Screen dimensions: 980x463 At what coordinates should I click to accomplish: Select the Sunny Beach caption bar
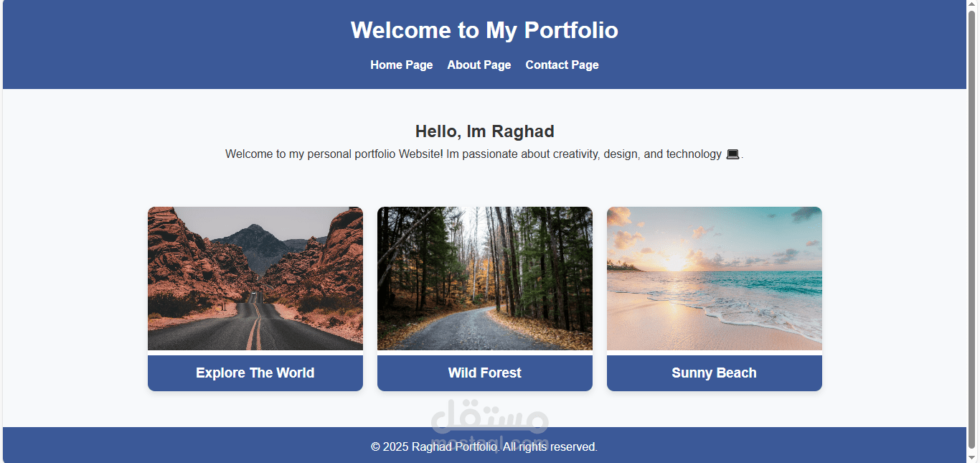tap(714, 373)
